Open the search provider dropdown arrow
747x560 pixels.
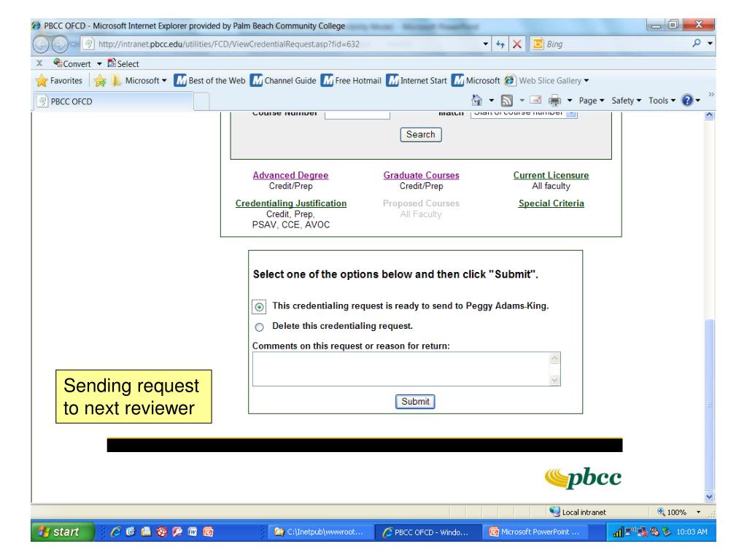pos(710,43)
